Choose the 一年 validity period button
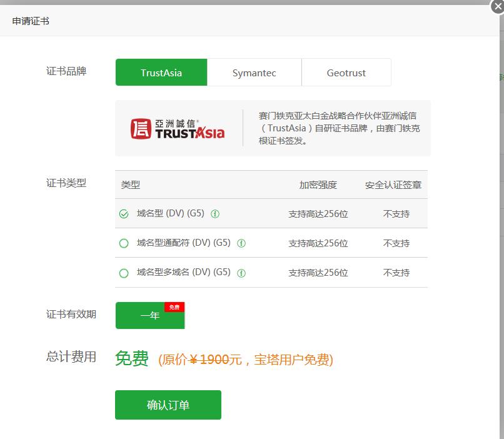The width and height of the screenshot is (504, 439). (150, 315)
